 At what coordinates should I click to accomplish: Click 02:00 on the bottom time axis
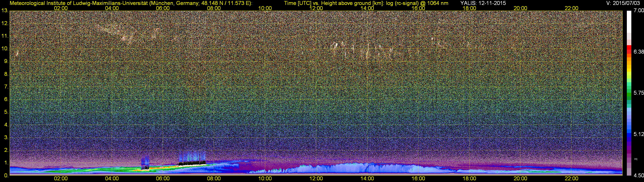(61, 179)
